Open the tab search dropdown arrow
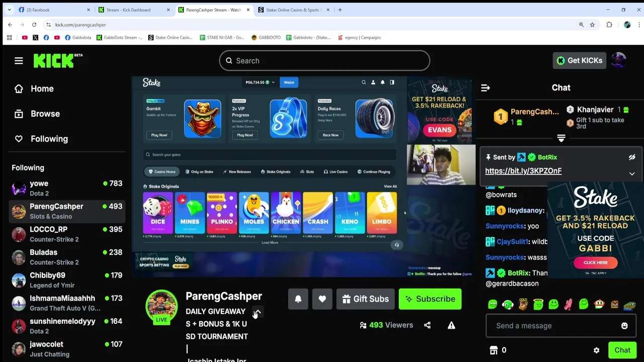The image size is (644, 362). pyautogui.click(x=9, y=10)
